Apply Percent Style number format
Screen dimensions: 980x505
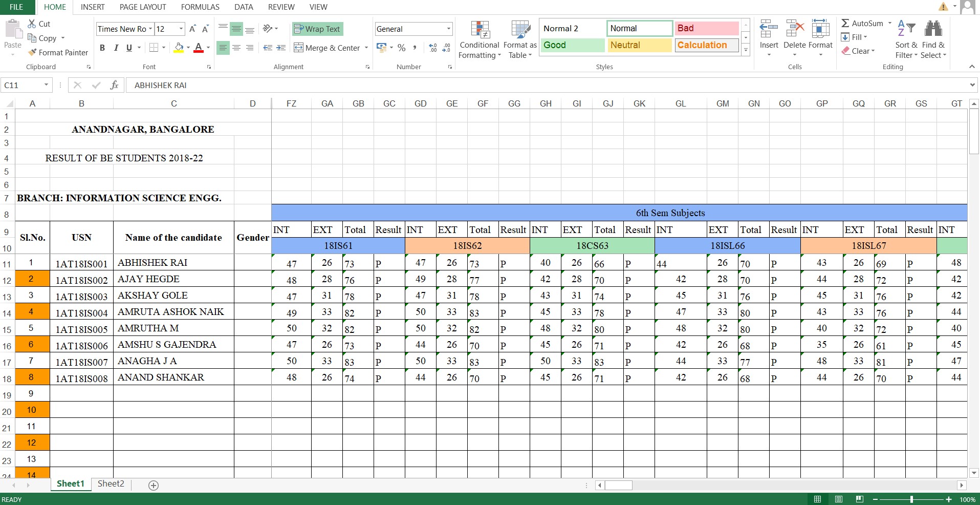pyautogui.click(x=401, y=48)
